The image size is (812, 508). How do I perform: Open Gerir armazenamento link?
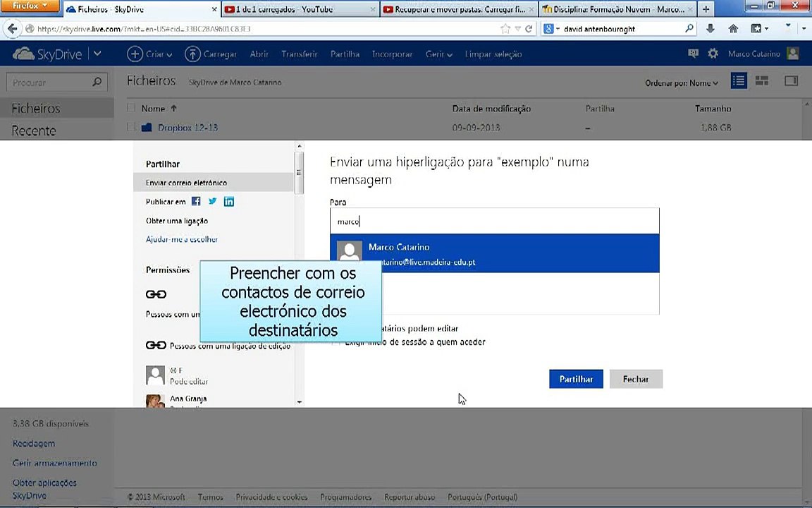pyautogui.click(x=55, y=463)
